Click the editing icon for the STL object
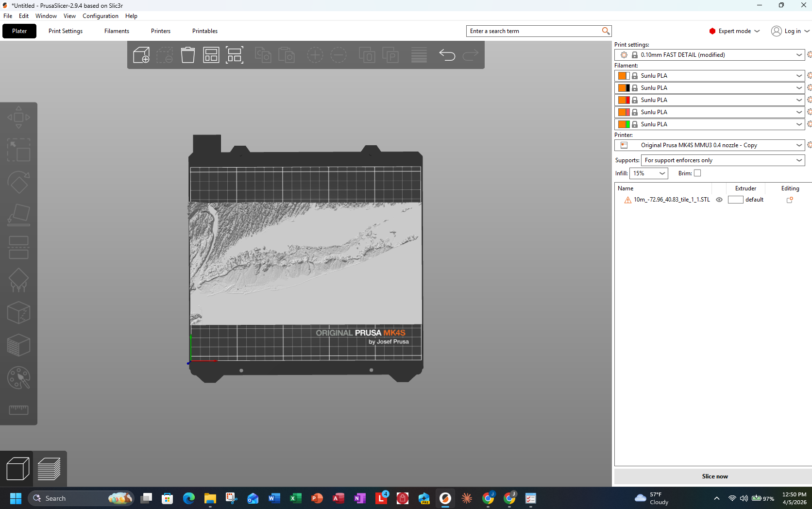812x509 pixels. pyautogui.click(x=790, y=200)
